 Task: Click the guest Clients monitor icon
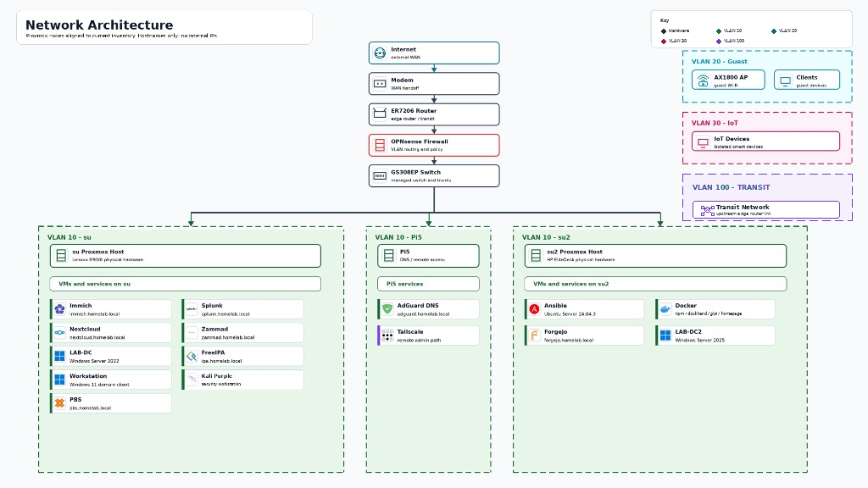[x=786, y=81]
